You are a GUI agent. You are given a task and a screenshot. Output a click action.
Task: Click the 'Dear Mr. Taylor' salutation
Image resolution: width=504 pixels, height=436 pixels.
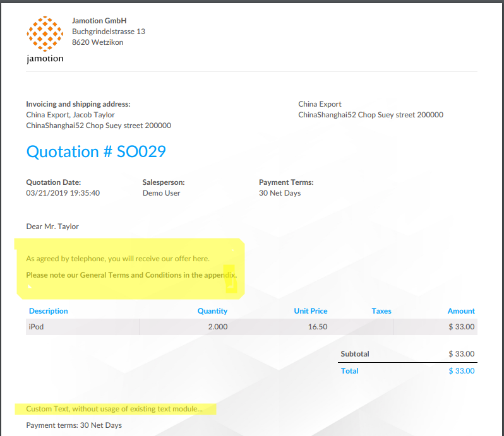tap(52, 227)
